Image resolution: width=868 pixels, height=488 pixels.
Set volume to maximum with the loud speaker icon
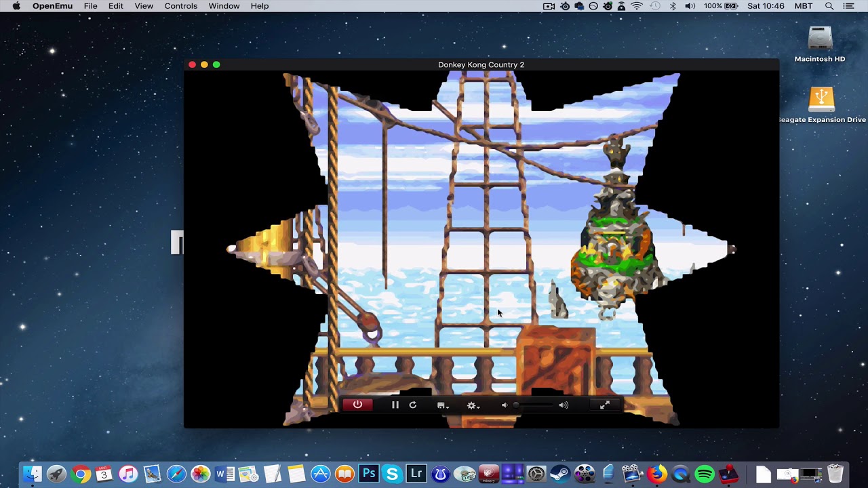click(x=564, y=405)
